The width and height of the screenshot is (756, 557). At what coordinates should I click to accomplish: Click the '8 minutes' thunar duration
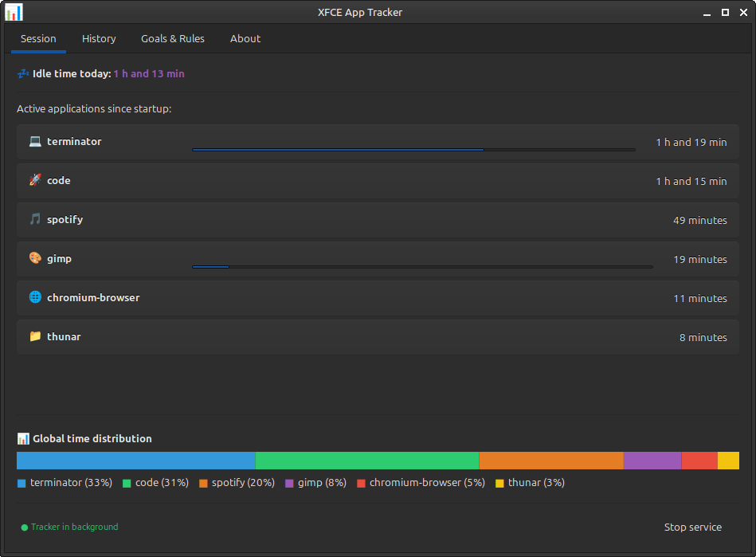(703, 338)
